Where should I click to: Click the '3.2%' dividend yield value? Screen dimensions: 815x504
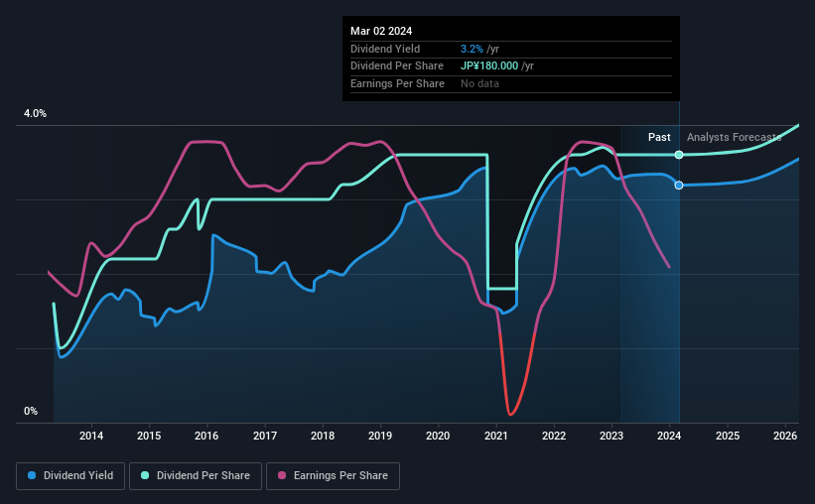472,49
